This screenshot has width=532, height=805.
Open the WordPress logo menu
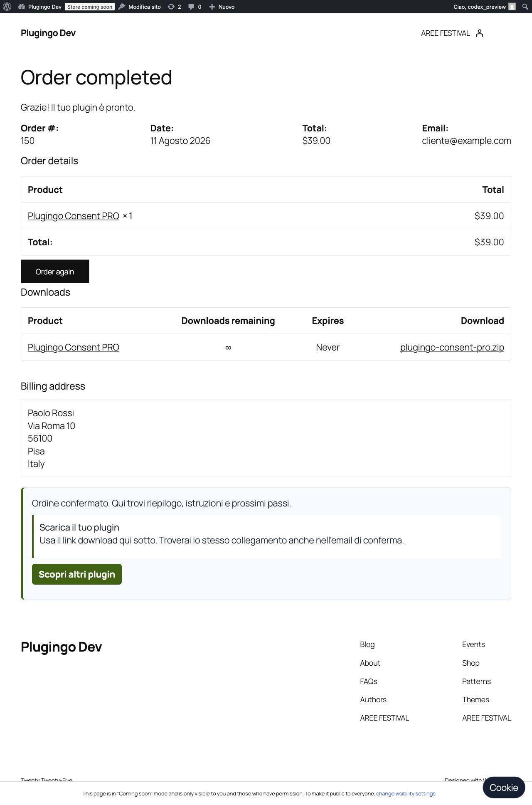(x=7, y=7)
